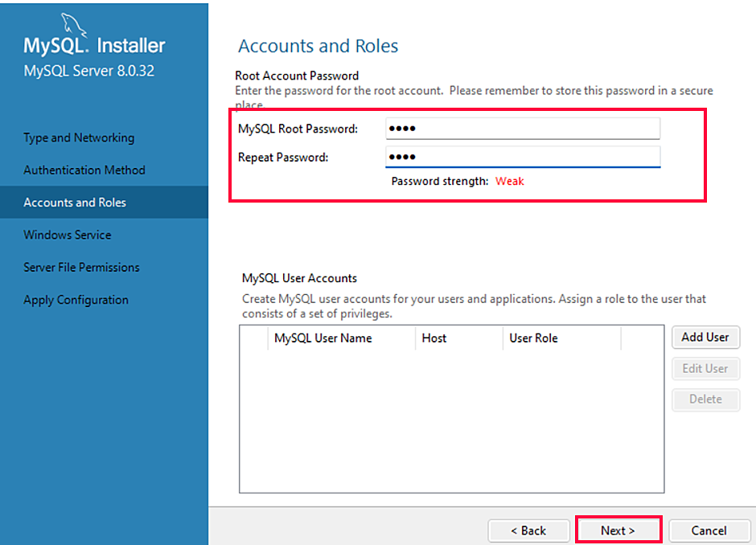Click the Root Account Password heading
Image resolution: width=756 pixels, height=545 pixels.
(x=297, y=76)
